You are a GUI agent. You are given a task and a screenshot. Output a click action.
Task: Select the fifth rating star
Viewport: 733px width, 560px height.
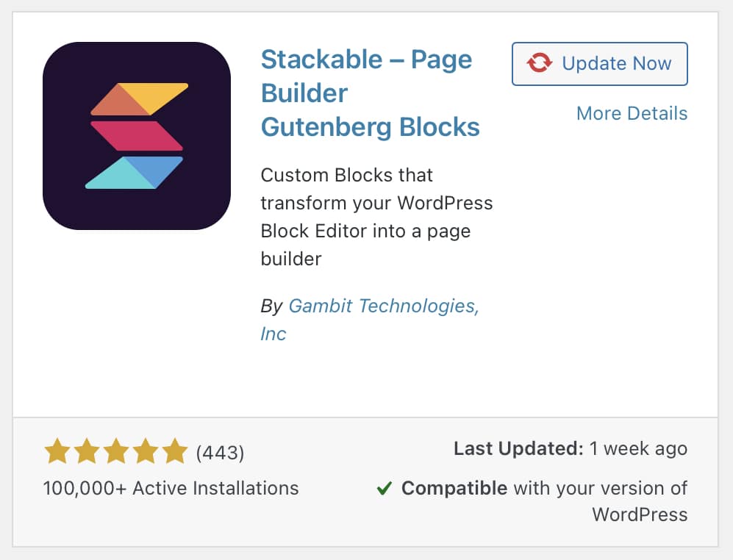click(174, 452)
